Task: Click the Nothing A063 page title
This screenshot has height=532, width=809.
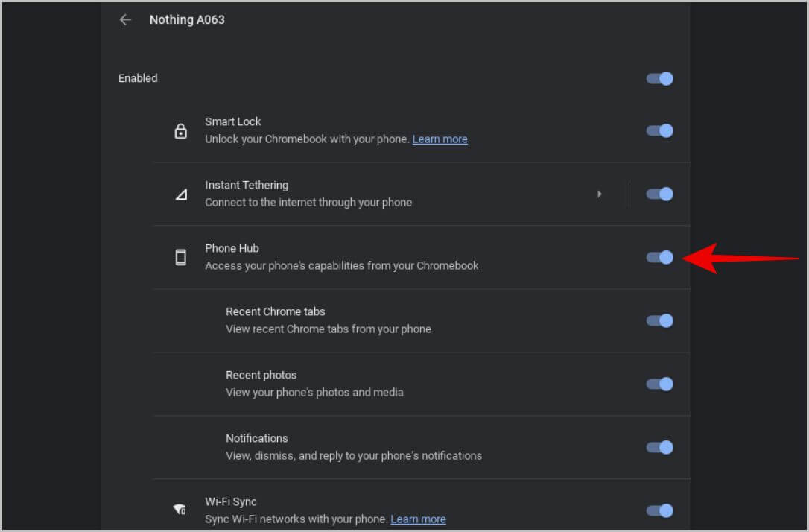Action: click(187, 19)
